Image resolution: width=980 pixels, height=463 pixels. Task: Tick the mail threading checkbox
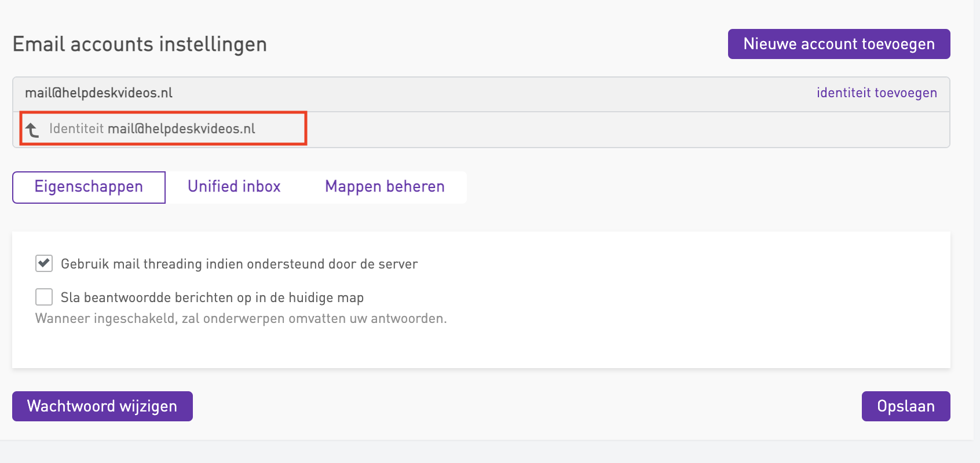coord(44,263)
